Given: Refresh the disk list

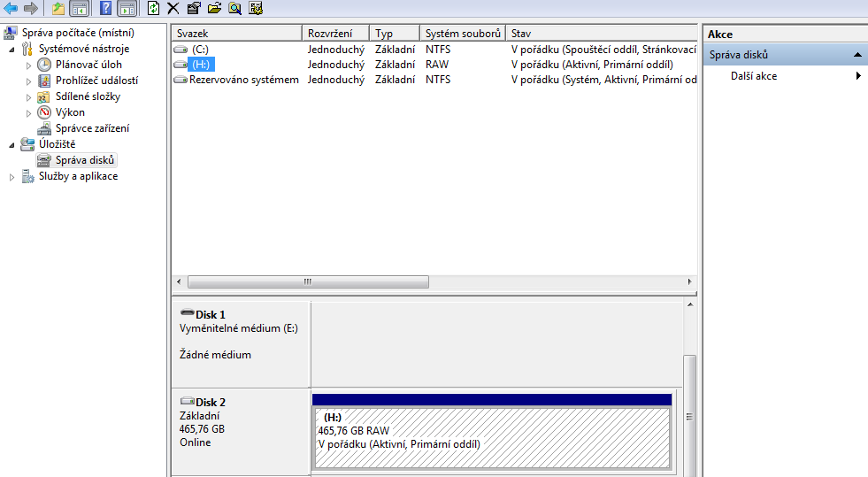Looking at the screenshot, I should (x=153, y=8).
